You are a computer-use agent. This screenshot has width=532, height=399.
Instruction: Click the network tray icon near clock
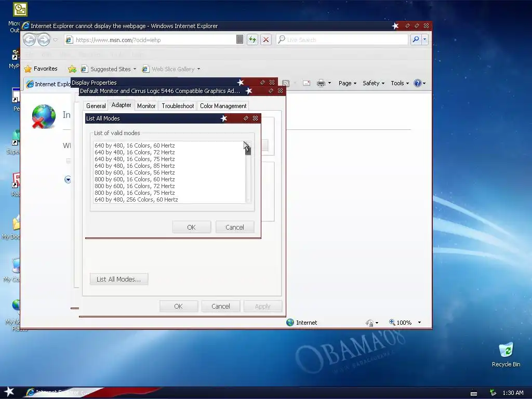coord(493,393)
